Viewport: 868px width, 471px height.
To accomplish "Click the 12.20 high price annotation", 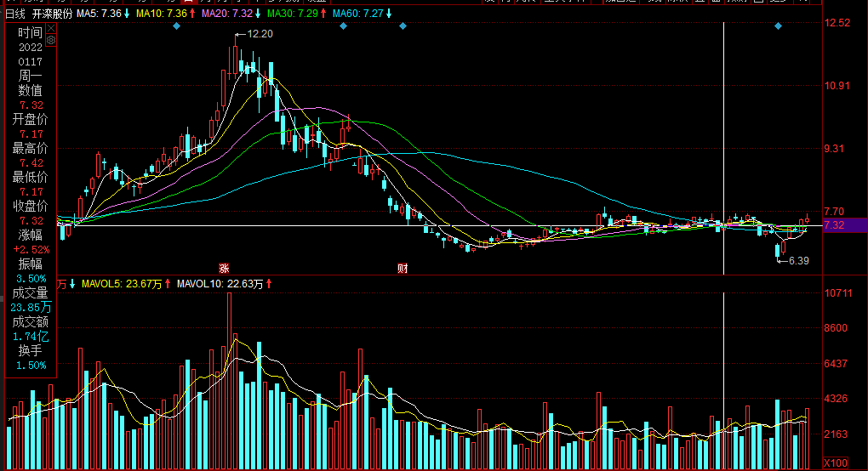I will (x=260, y=34).
